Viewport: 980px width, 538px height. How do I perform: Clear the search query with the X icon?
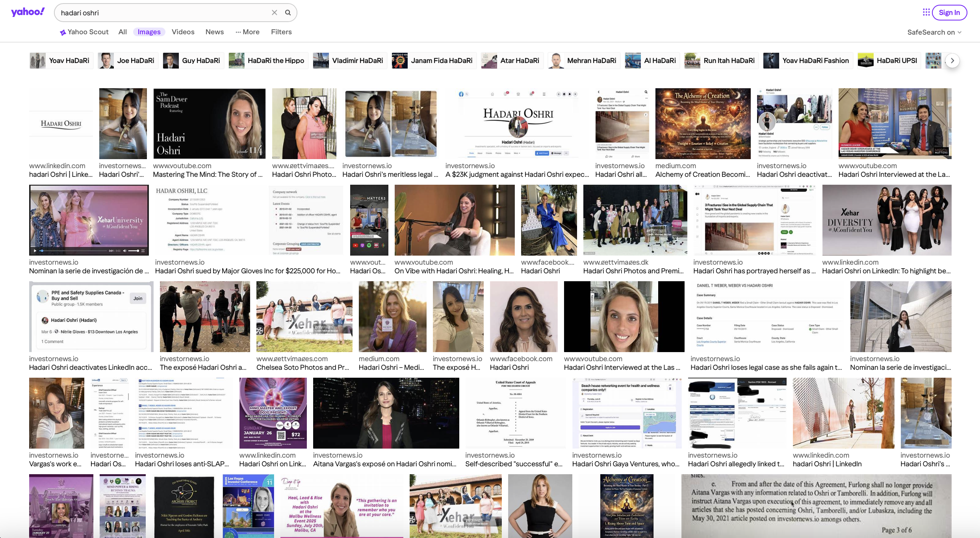click(x=275, y=13)
